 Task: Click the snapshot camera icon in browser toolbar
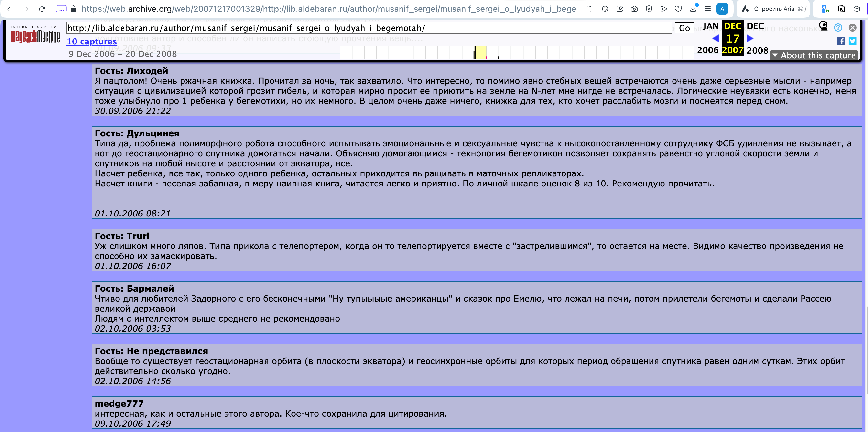click(x=634, y=9)
